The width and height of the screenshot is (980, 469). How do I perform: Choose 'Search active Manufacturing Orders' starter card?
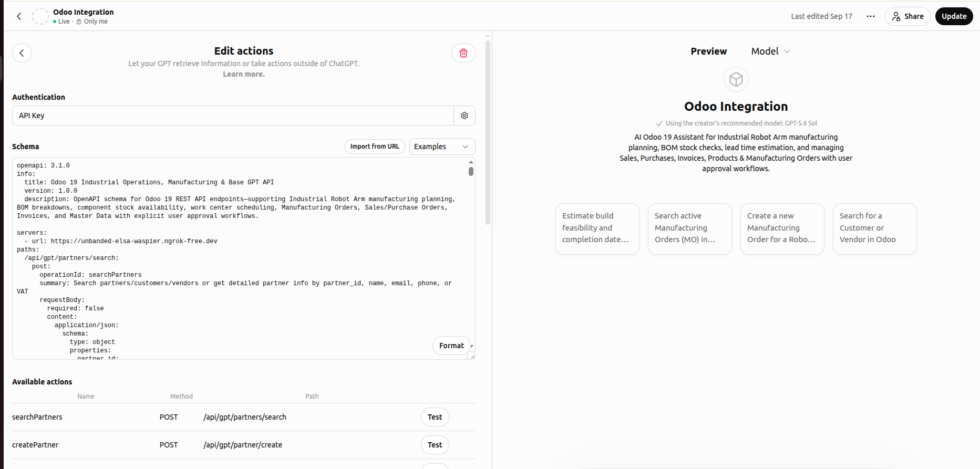[690, 229]
